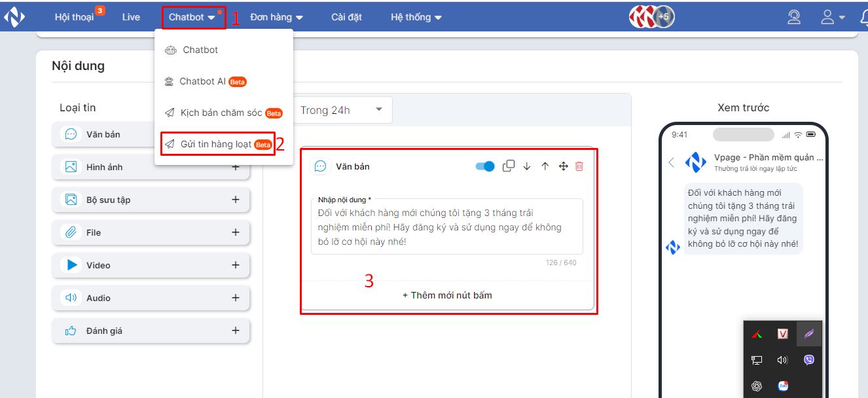
Task: Select Kịch bản chăm sóc from the menu
Action: [224, 113]
